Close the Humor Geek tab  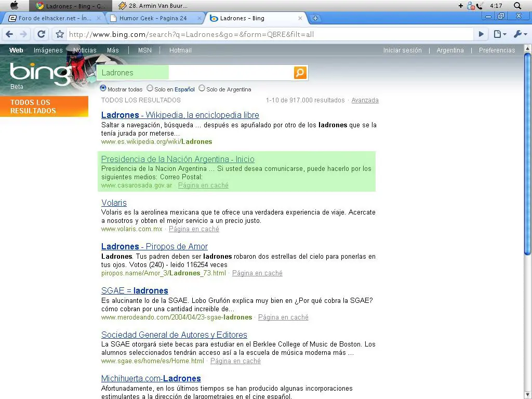click(x=199, y=18)
